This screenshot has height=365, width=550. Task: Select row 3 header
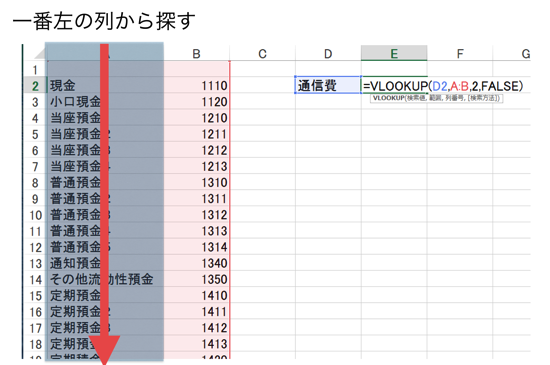pyautogui.click(x=35, y=102)
